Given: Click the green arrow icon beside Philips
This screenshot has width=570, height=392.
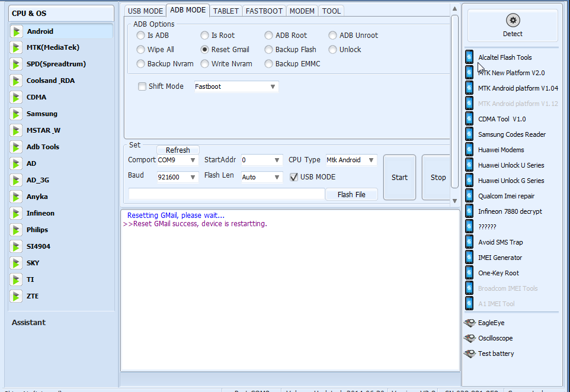Looking at the screenshot, I should click(16, 230).
